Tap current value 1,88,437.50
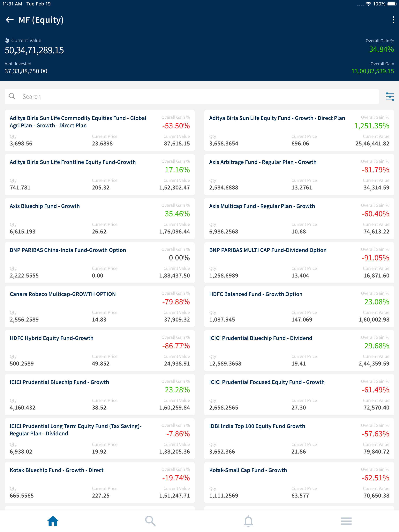This screenshot has height=532, width=399. tap(175, 276)
